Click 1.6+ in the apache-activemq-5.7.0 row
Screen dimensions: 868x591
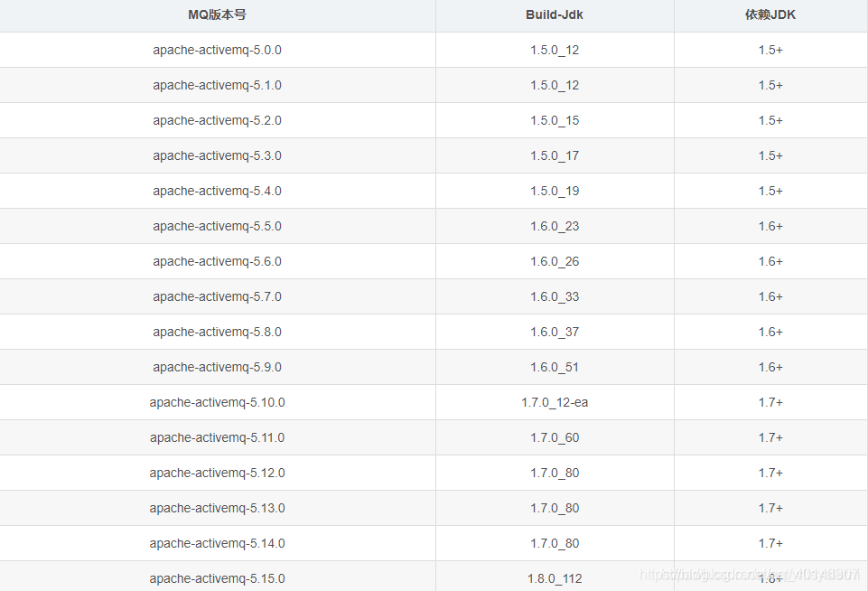pyautogui.click(x=770, y=297)
